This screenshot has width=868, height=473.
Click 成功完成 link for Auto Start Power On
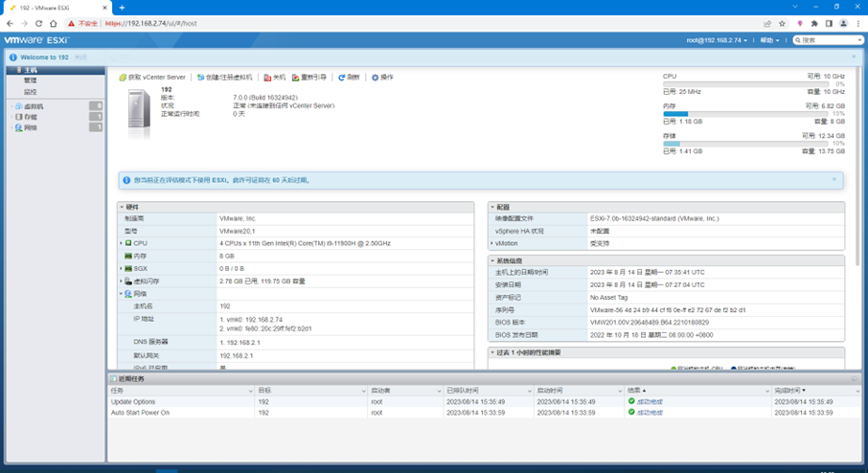coord(650,413)
